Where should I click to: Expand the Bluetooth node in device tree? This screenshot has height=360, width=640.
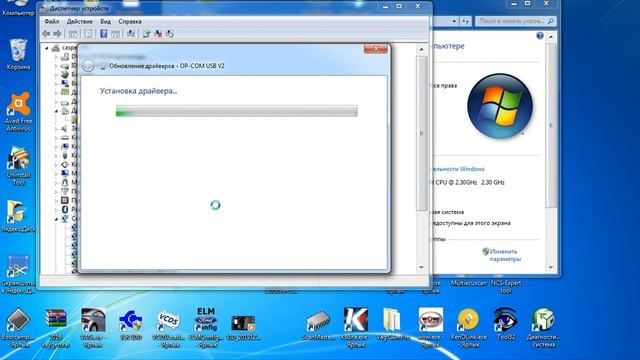[56, 209]
